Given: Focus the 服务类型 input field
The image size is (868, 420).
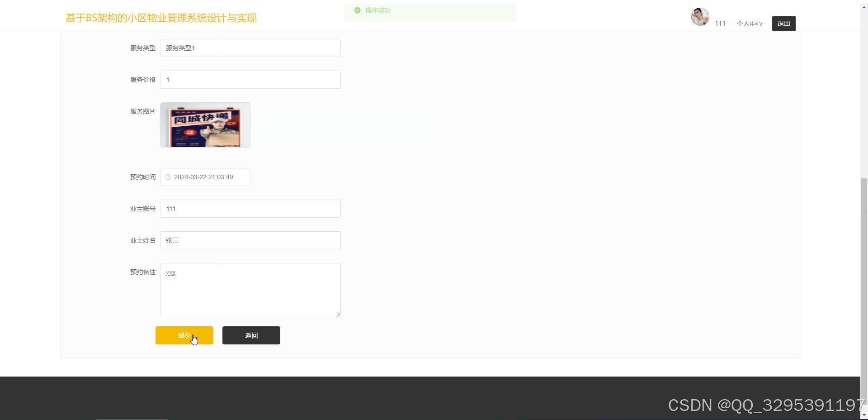Looking at the screenshot, I should tap(250, 48).
